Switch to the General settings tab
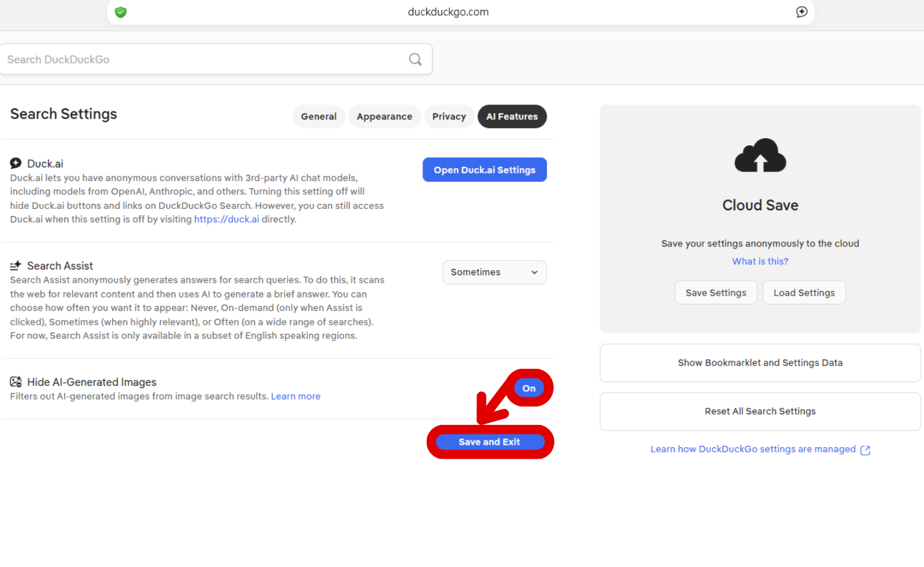924x567 pixels. (x=319, y=116)
